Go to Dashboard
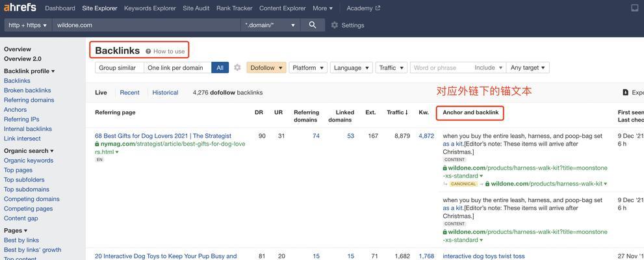The width and height of the screenshot is (644, 260). 60,8
